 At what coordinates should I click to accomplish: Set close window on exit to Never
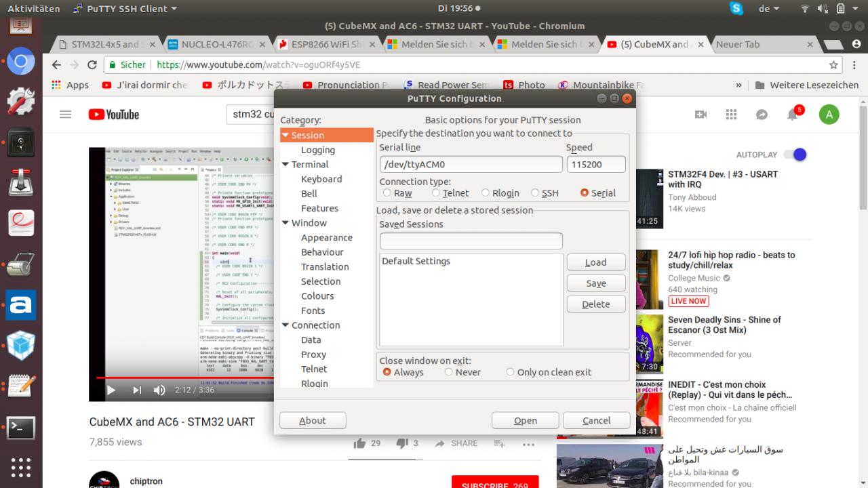(x=448, y=372)
